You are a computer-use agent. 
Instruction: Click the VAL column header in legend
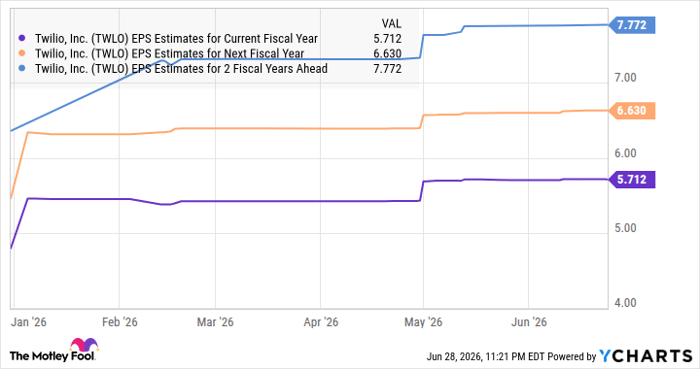[392, 23]
